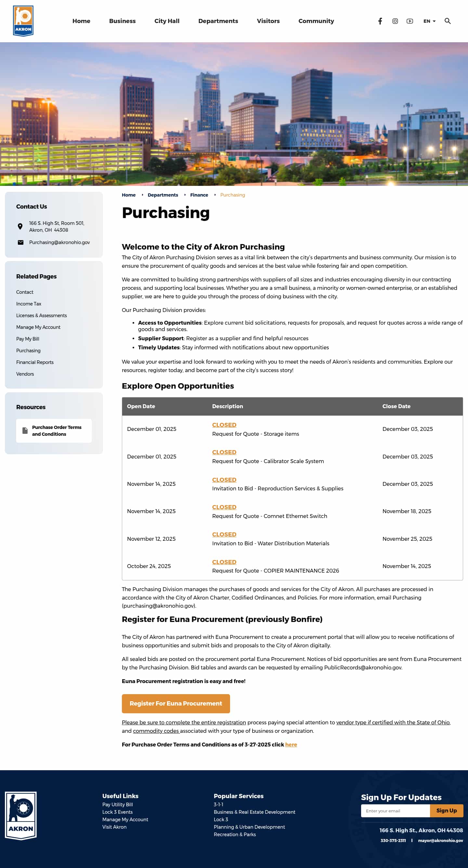This screenshot has width=468, height=868.
Task: Open the Facebook icon link
Action: (x=380, y=21)
